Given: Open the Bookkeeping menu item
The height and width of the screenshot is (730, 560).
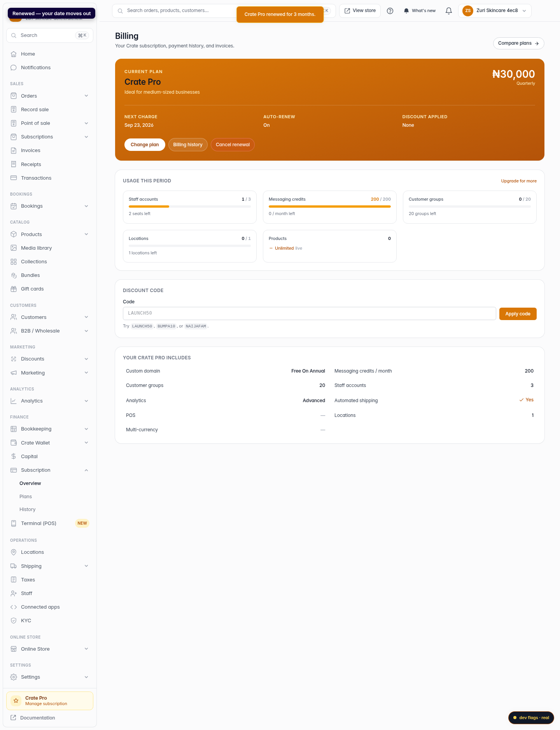Looking at the screenshot, I should (x=50, y=429).
